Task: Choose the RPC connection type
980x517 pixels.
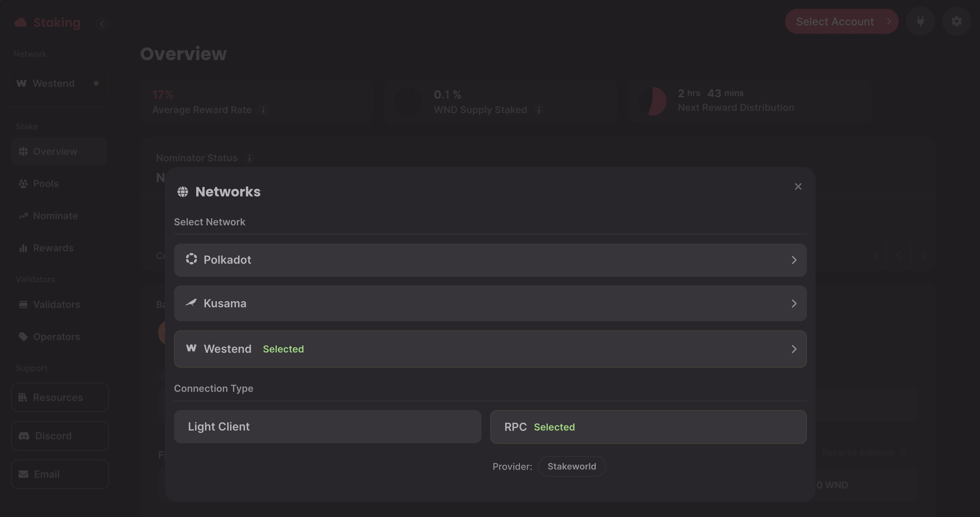Action: click(648, 427)
